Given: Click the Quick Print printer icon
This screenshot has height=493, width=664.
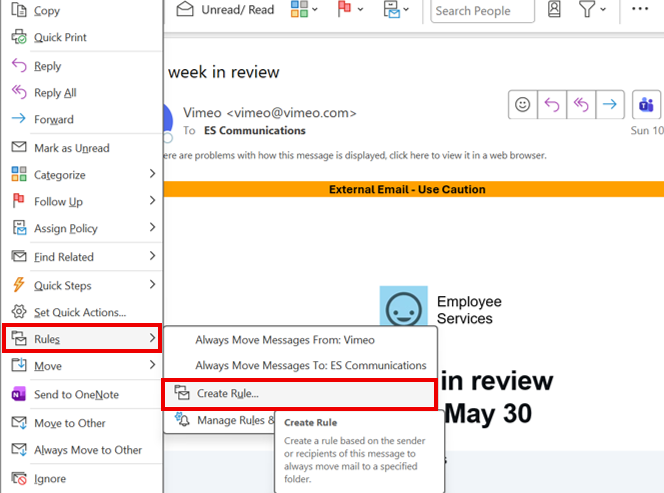Looking at the screenshot, I should (19, 37).
